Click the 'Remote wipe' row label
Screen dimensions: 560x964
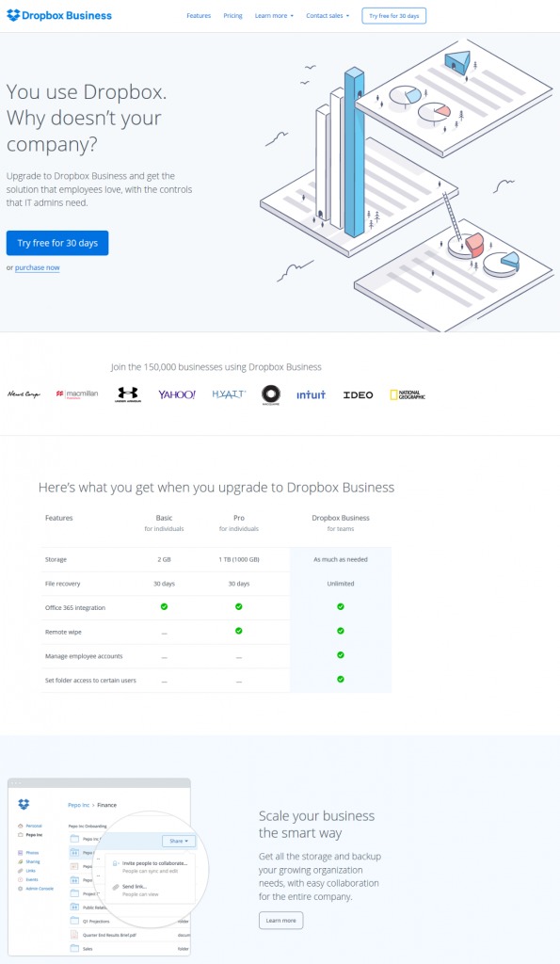[x=63, y=632]
